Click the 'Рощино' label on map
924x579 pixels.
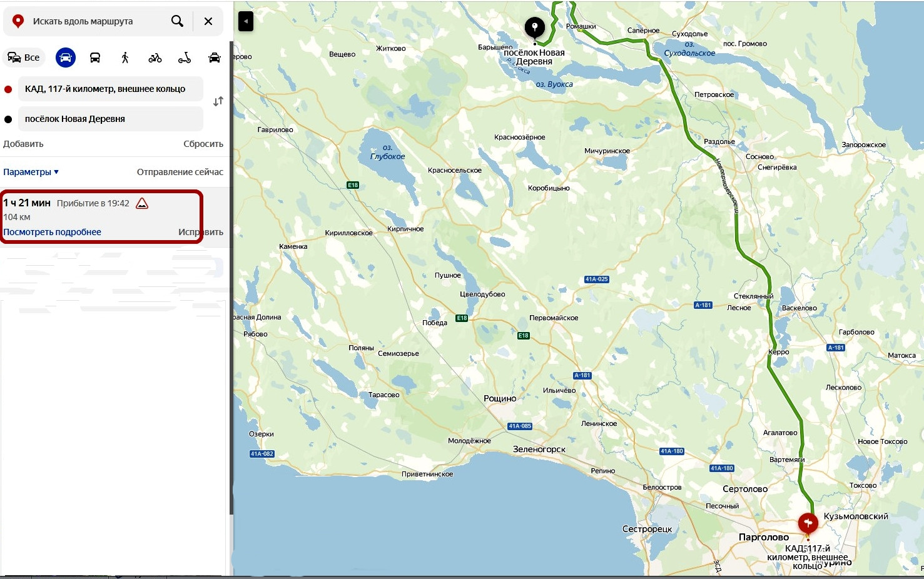tap(500, 398)
